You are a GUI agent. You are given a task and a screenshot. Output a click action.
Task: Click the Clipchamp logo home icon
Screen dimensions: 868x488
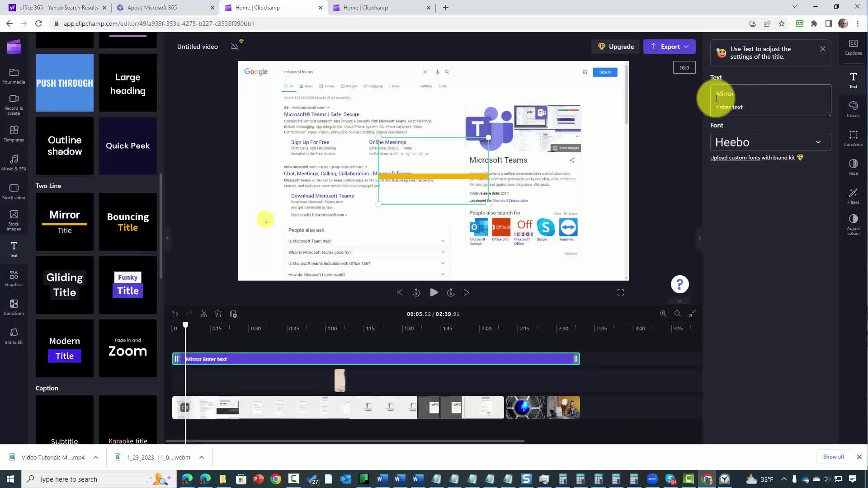[x=14, y=47]
